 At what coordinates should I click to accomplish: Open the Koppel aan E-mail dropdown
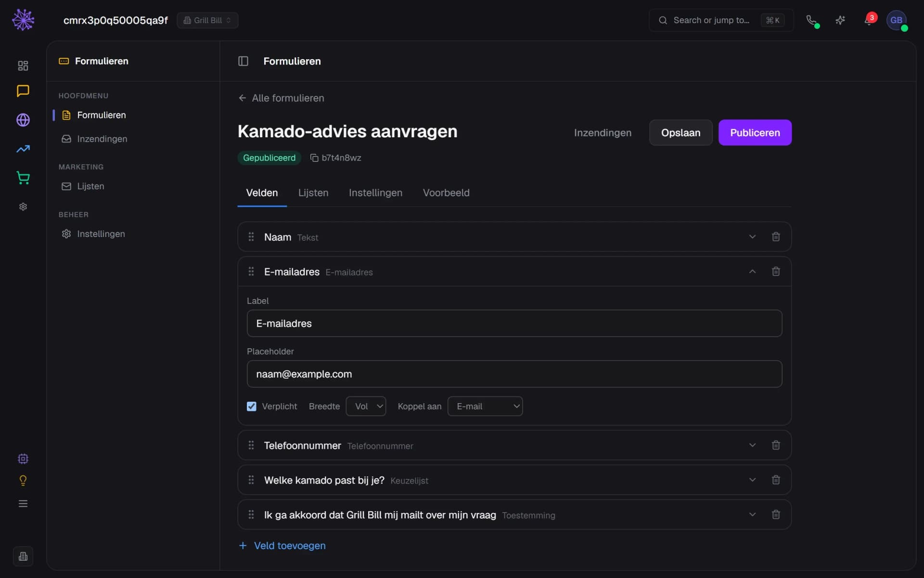[x=485, y=406]
